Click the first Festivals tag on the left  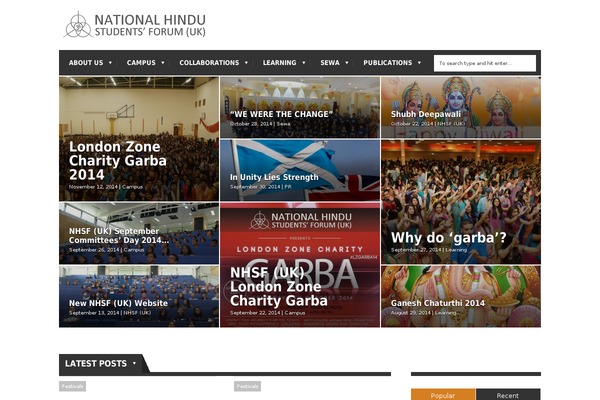click(72, 386)
